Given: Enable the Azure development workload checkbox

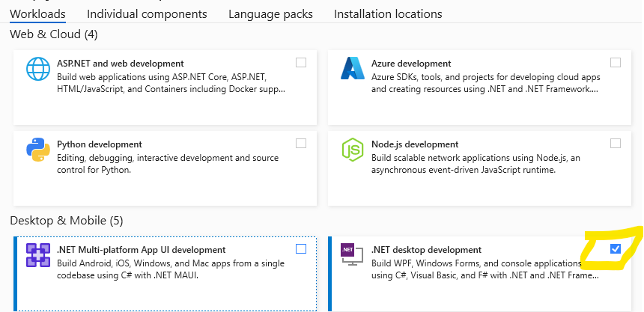Looking at the screenshot, I should (616, 62).
